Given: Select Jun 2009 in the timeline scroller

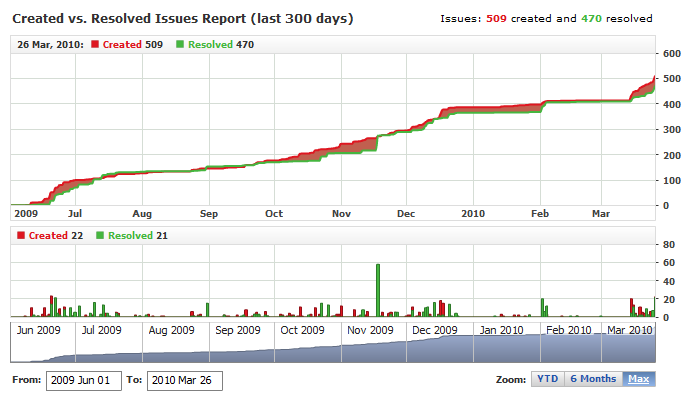Looking at the screenshot, I should click(x=41, y=330).
